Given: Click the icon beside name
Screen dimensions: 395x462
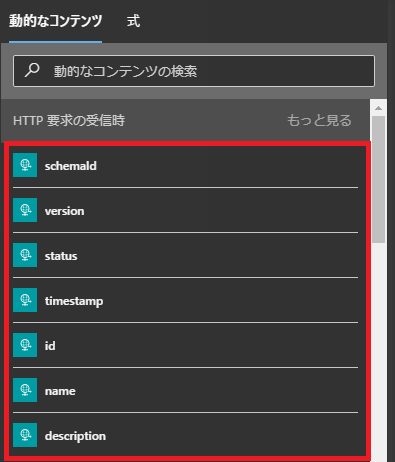Looking at the screenshot, I should (x=25, y=390).
